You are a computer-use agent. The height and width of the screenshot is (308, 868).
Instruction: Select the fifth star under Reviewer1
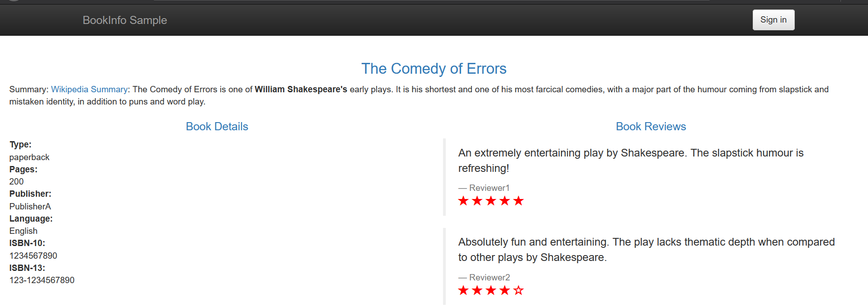click(519, 201)
